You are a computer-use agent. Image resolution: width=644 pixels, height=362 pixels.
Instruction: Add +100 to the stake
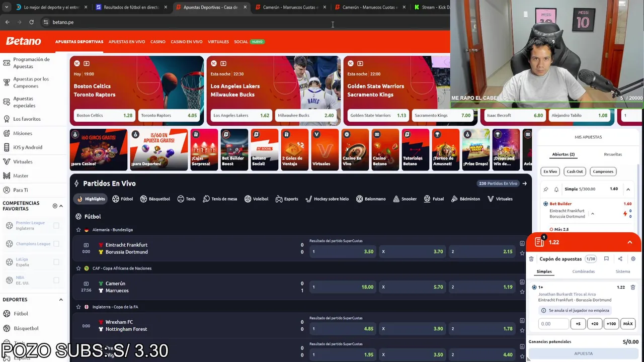(611, 324)
